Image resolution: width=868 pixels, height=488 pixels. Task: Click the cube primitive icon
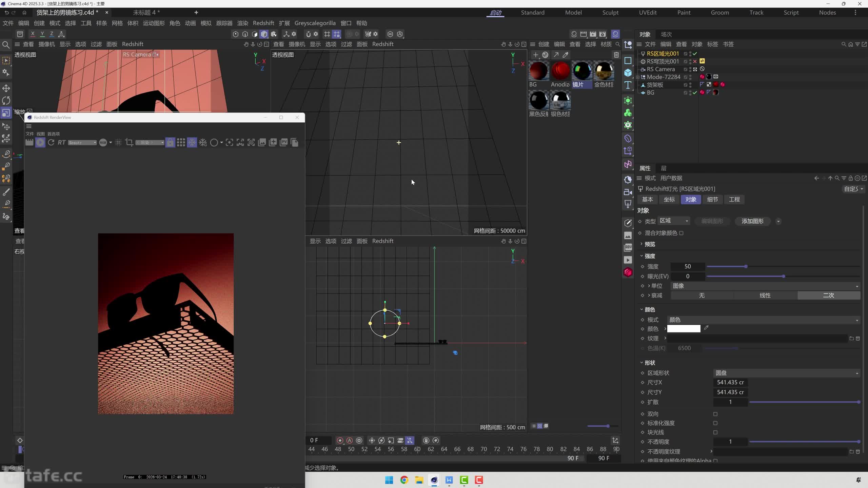(628, 73)
